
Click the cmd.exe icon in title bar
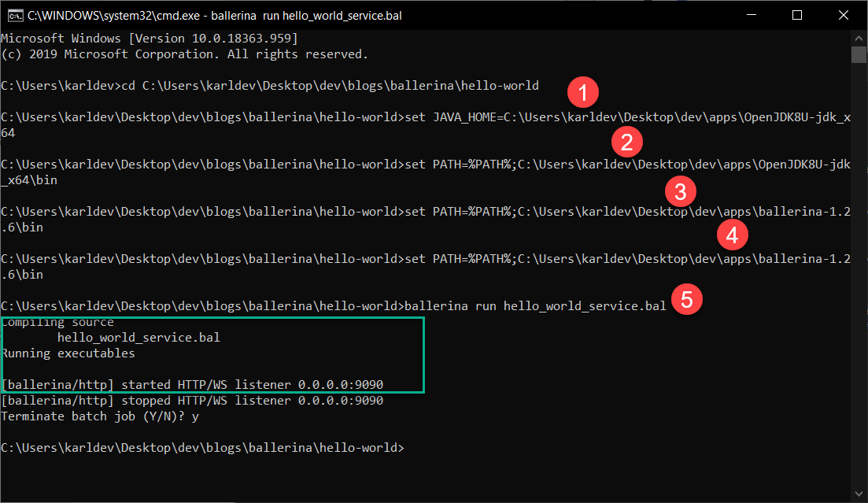pos(15,16)
